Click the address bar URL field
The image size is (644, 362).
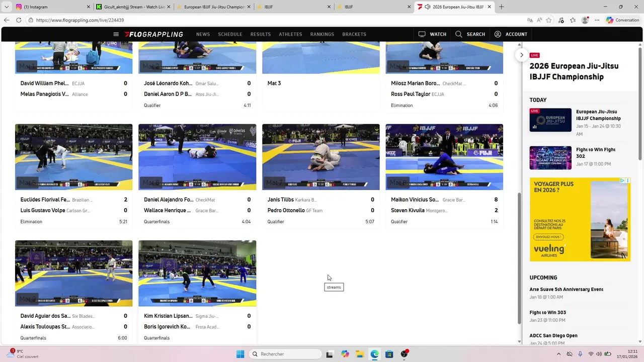tap(277, 20)
